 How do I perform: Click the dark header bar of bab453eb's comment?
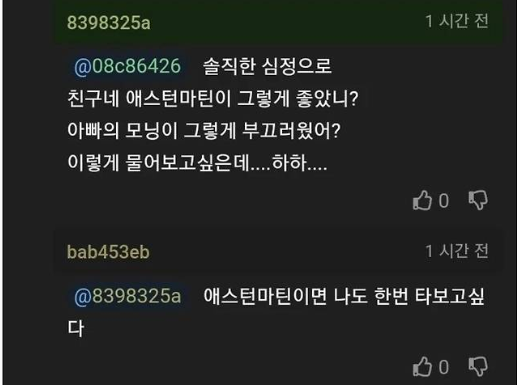pos(278,252)
